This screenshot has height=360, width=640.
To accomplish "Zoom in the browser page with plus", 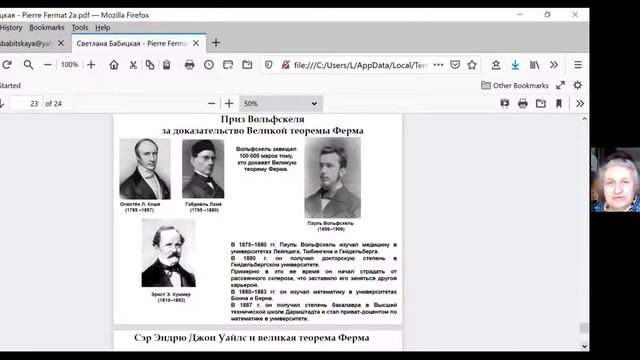I will (91, 64).
